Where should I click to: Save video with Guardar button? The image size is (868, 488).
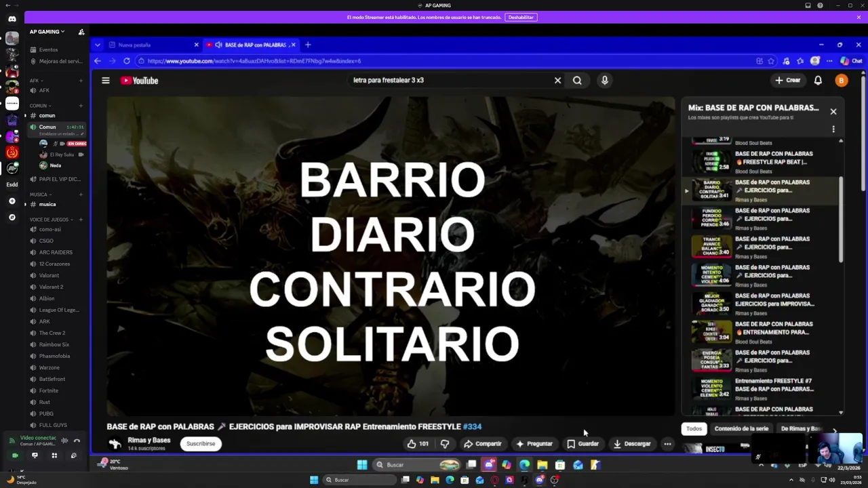click(x=583, y=444)
